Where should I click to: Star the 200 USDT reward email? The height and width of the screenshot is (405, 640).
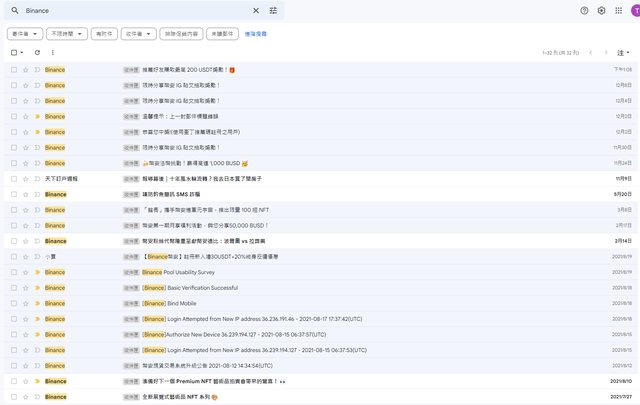tap(26, 70)
